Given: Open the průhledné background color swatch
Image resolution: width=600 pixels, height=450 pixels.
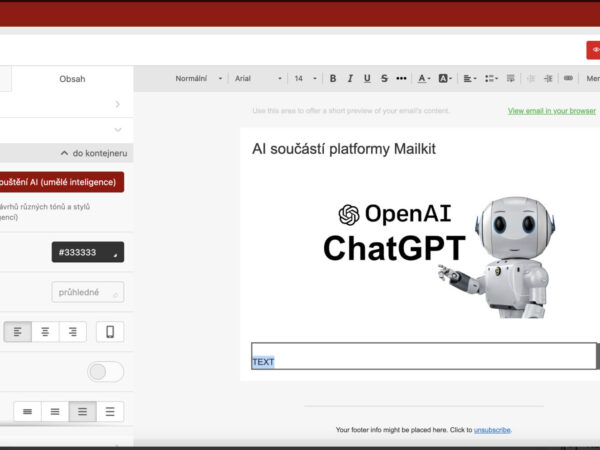Looking at the screenshot, I should coord(88,292).
